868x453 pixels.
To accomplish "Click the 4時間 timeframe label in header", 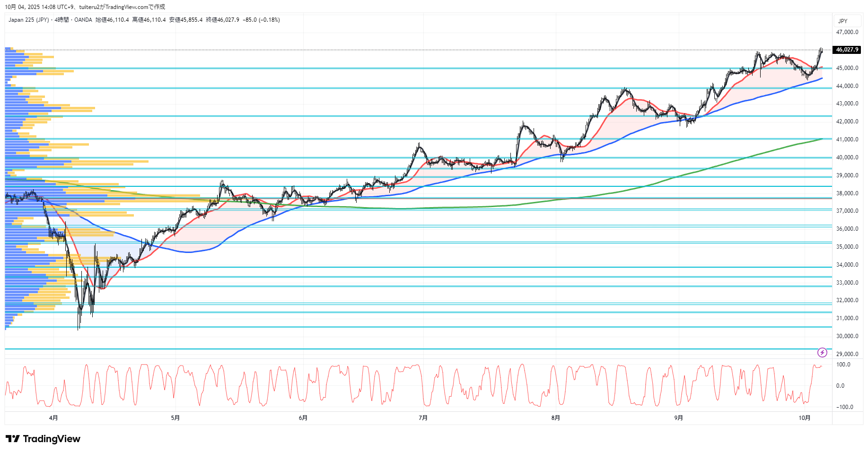I will (x=61, y=20).
